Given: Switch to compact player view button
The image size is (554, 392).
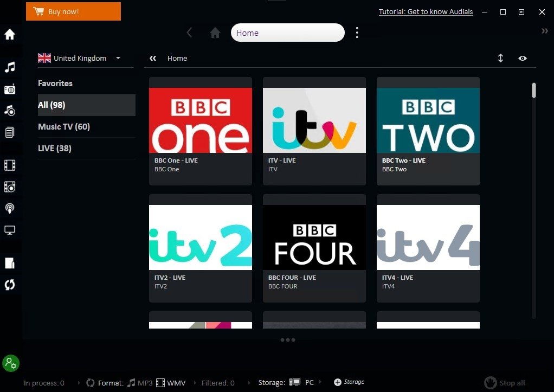Looking at the screenshot, I should click(x=521, y=12).
